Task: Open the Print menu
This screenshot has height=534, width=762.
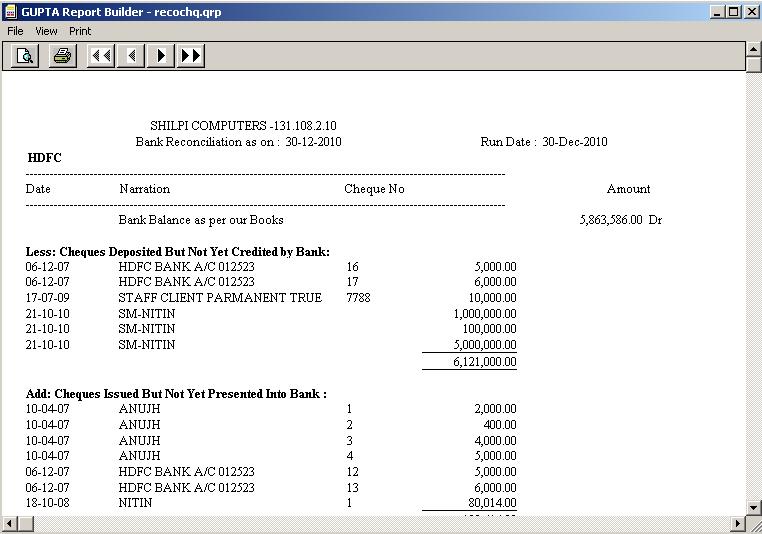Action: [x=80, y=31]
